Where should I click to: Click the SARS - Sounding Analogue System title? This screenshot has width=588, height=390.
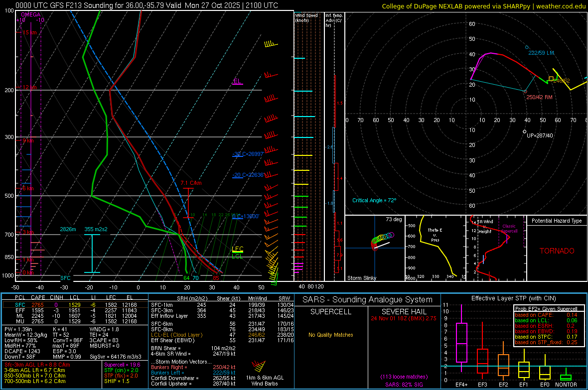point(367,300)
